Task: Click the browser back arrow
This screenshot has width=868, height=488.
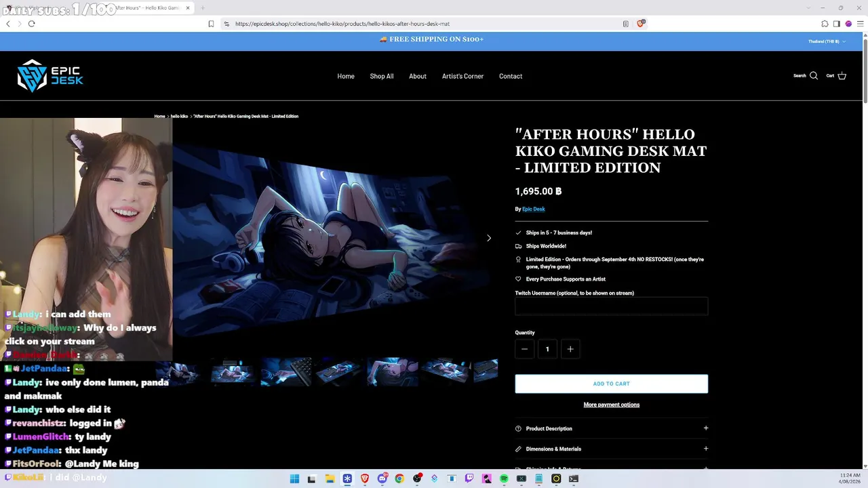Action: pos(8,24)
